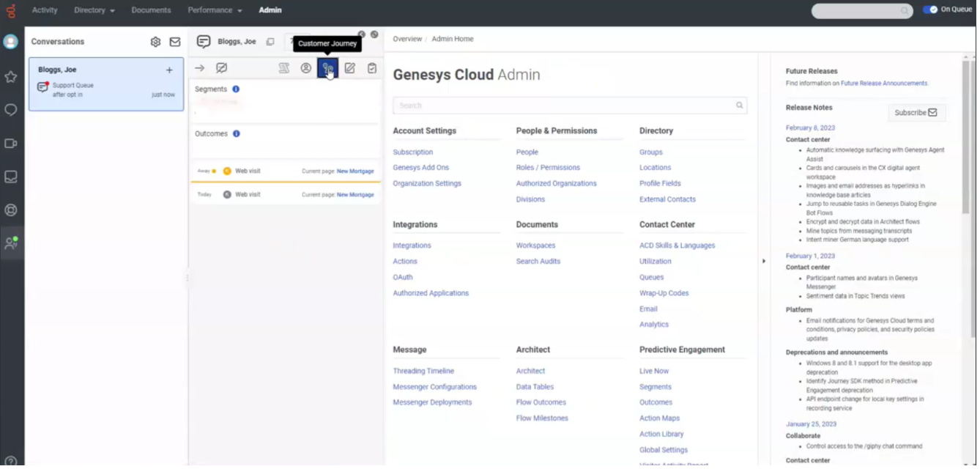Open the Documents menu item

[x=151, y=10]
